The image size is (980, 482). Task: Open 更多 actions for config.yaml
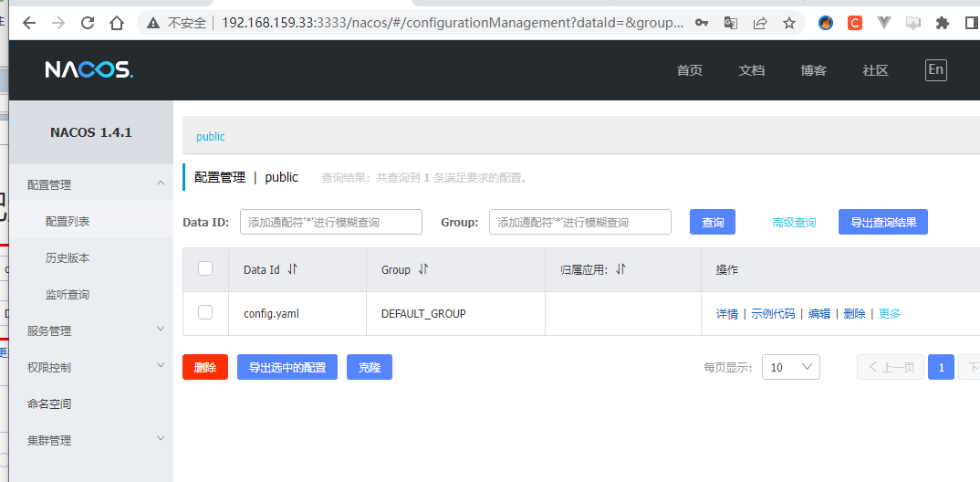pyautogui.click(x=890, y=314)
